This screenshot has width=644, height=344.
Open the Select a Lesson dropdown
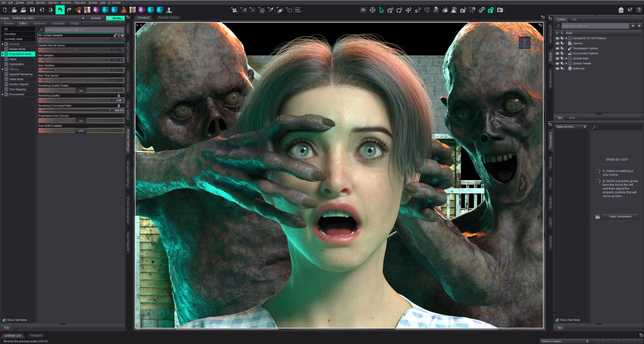564,341
